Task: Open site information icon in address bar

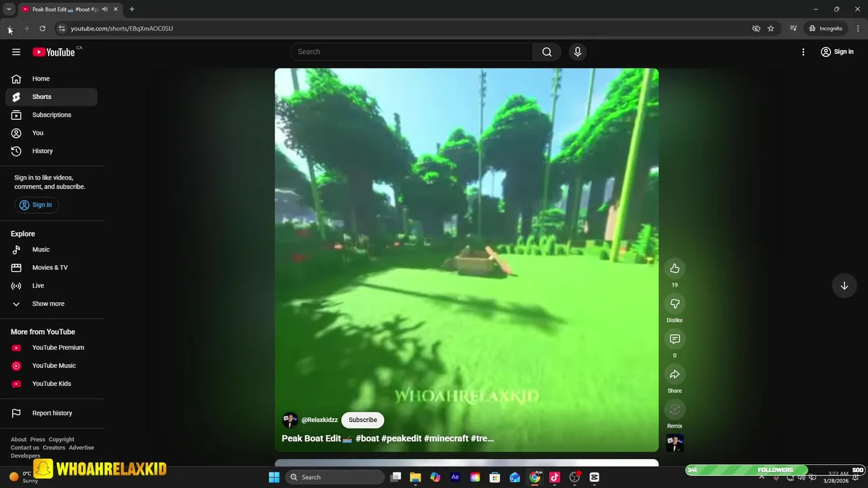Action: pos(62,28)
